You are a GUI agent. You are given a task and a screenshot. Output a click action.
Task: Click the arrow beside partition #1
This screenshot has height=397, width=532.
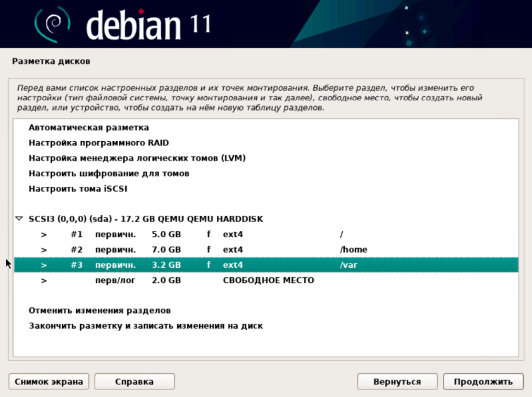(x=44, y=235)
